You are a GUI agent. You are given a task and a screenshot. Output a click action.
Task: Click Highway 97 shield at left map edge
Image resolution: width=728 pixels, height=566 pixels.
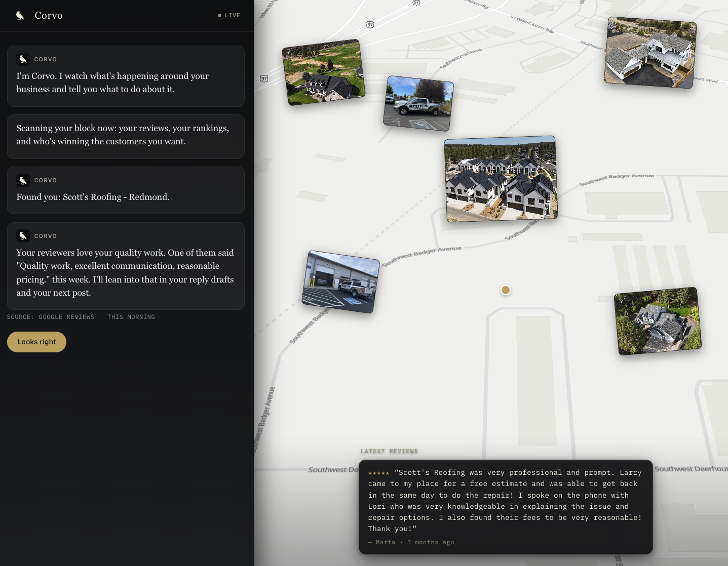coord(264,78)
